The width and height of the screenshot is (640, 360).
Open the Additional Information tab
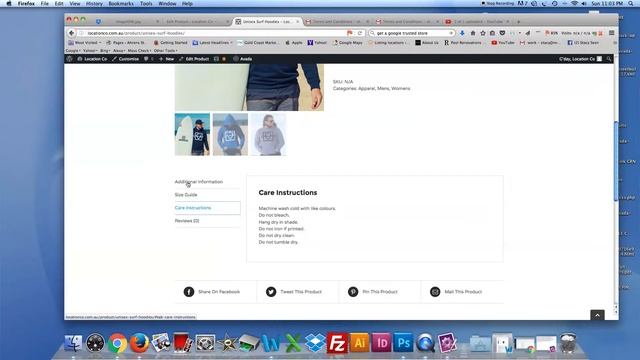click(x=199, y=182)
